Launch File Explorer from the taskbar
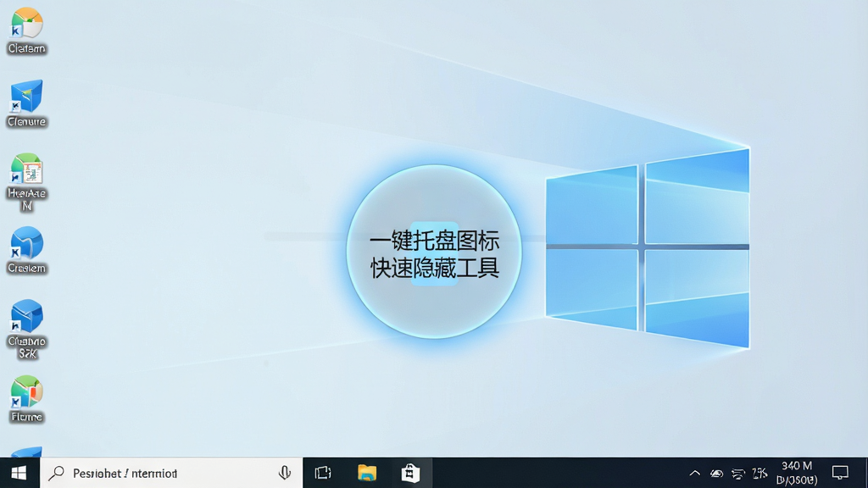This screenshot has width=868, height=488. coord(366,473)
